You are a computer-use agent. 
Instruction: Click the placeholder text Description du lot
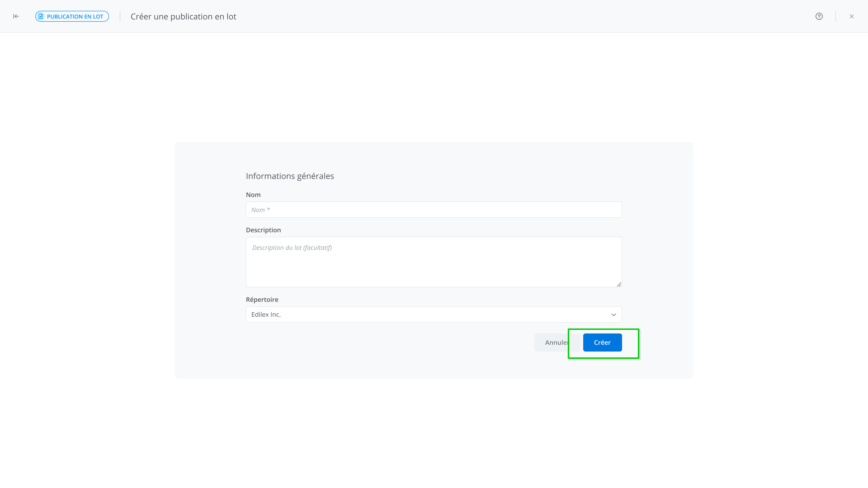[x=292, y=248]
